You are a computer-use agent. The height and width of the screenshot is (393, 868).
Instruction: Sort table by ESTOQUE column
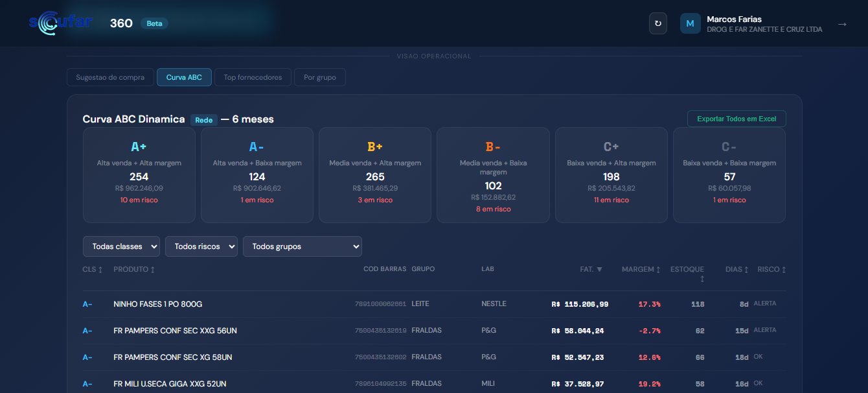tap(687, 273)
